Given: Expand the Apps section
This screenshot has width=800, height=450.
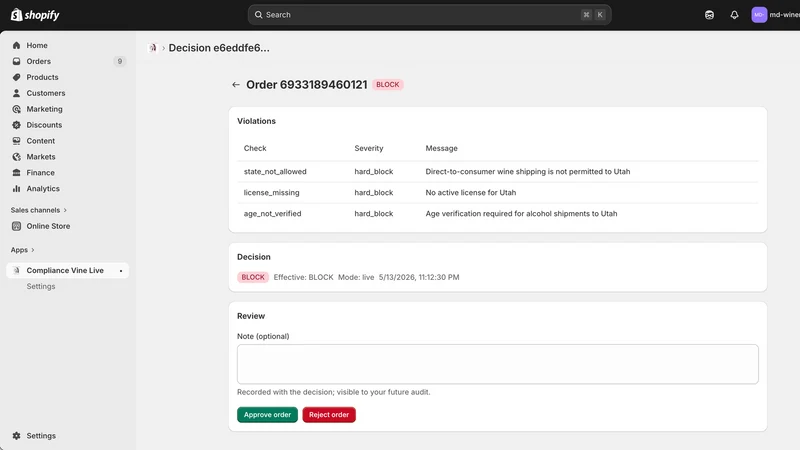Looking at the screenshot, I should click(22, 250).
